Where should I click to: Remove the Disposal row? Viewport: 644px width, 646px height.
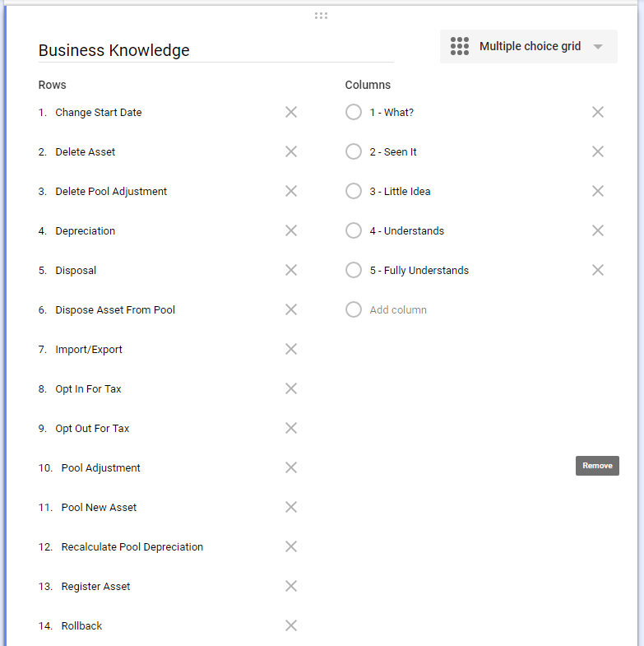291,270
